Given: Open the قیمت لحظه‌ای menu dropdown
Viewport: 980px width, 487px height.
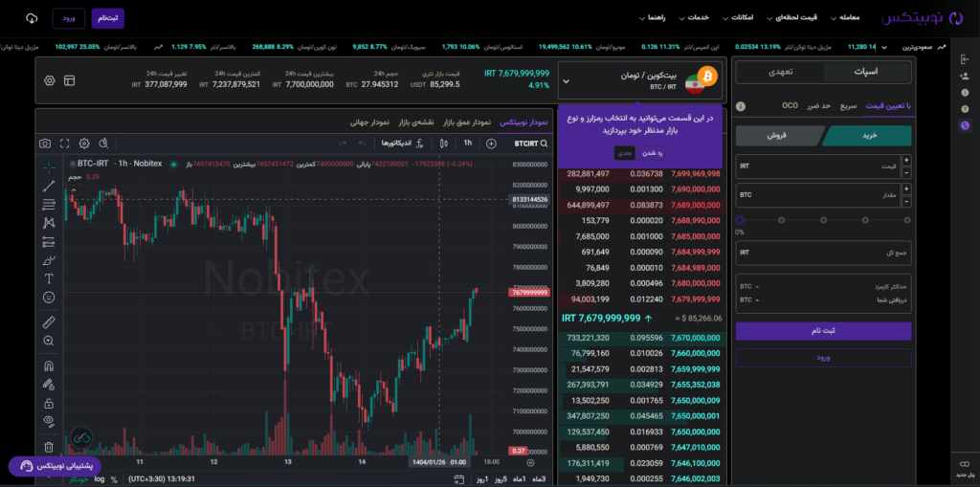Looking at the screenshot, I should click(787, 18).
